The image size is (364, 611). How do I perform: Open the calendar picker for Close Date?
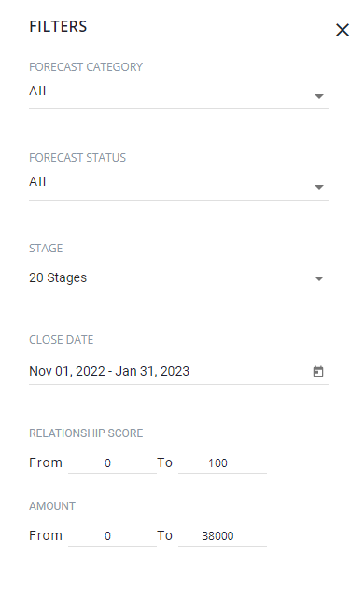point(318,371)
